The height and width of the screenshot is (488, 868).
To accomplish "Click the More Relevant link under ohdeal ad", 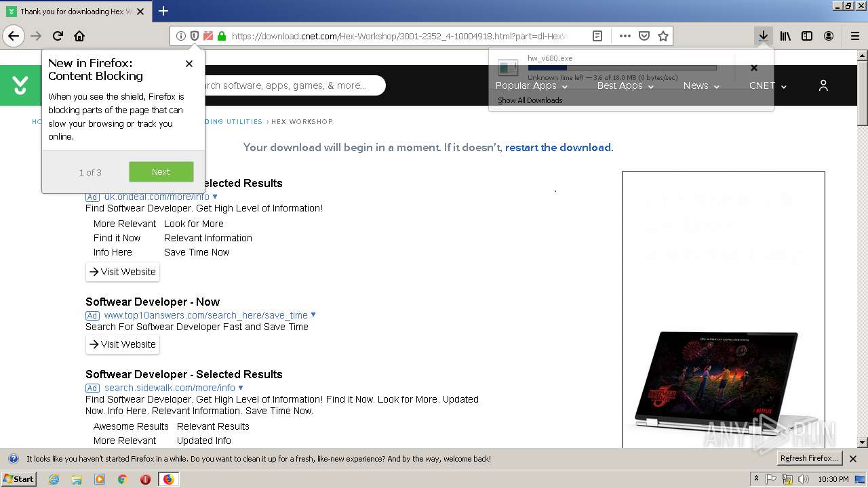I will [x=125, y=224].
